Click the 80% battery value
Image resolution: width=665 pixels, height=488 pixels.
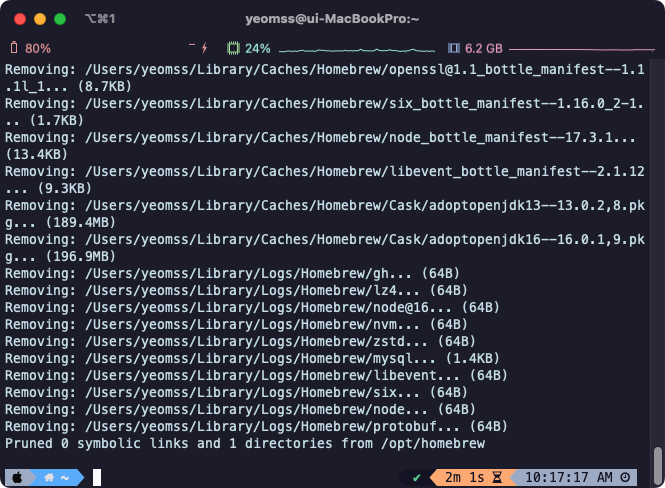(38, 48)
